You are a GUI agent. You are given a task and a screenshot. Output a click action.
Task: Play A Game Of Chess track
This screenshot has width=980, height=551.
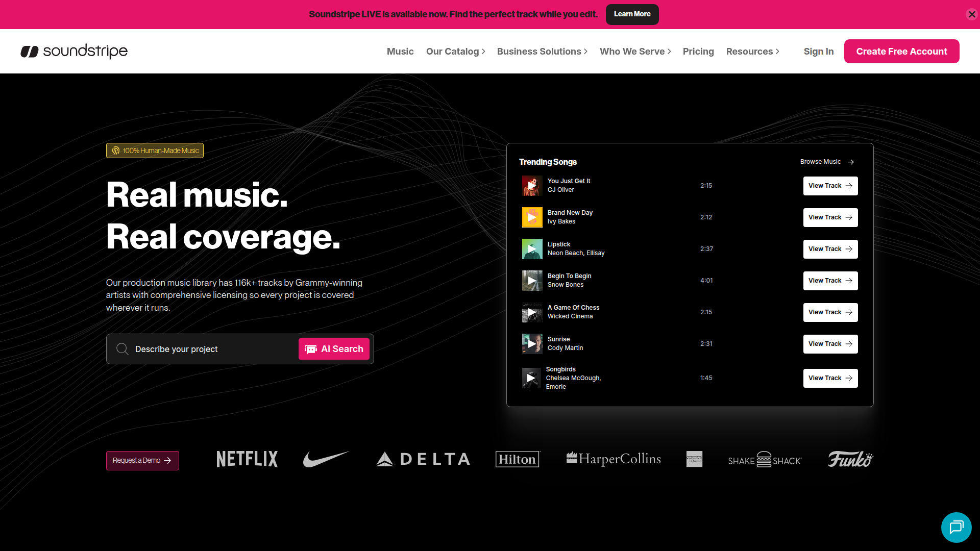tap(532, 312)
